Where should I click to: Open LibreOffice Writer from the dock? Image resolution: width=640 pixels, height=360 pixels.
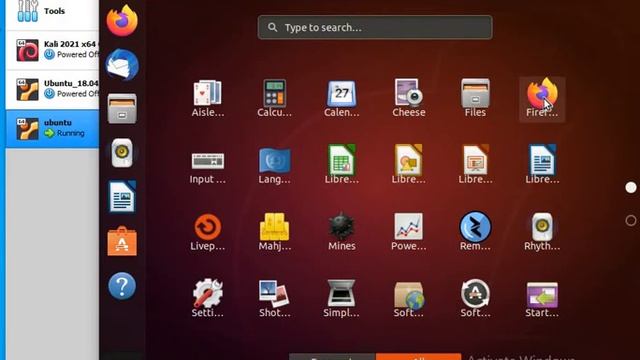[122, 197]
